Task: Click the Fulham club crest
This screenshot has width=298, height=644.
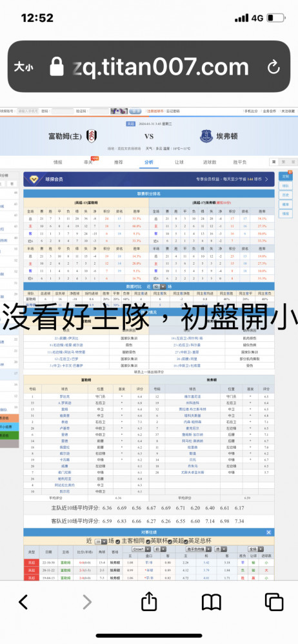Action: [92, 137]
